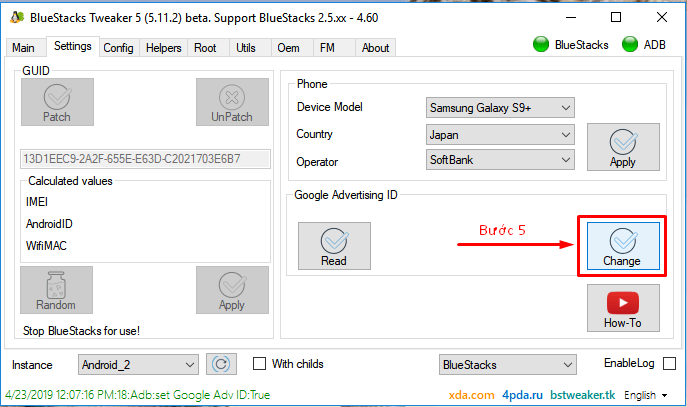The width and height of the screenshot is (687, 407).
Task: Click the Random jar button
Action: click(57, 290)
